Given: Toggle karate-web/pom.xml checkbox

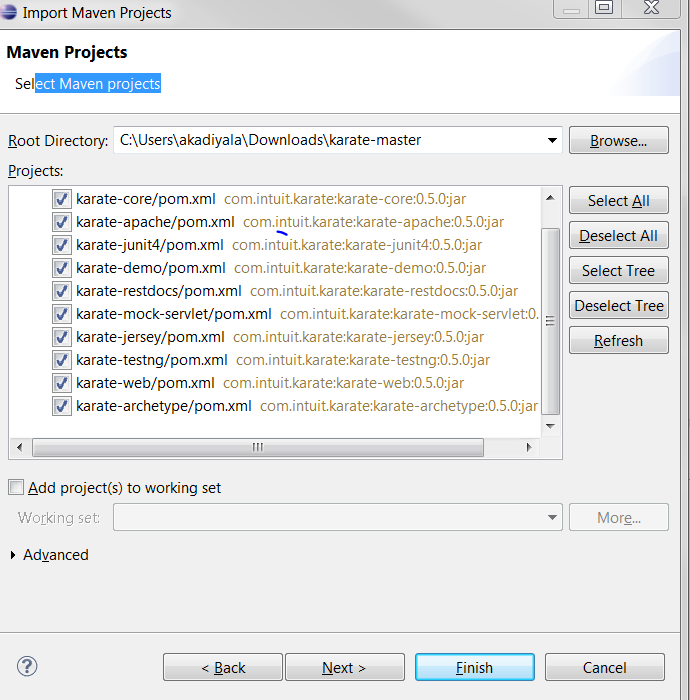Looking at the screenshot, I should coord(62,383).
